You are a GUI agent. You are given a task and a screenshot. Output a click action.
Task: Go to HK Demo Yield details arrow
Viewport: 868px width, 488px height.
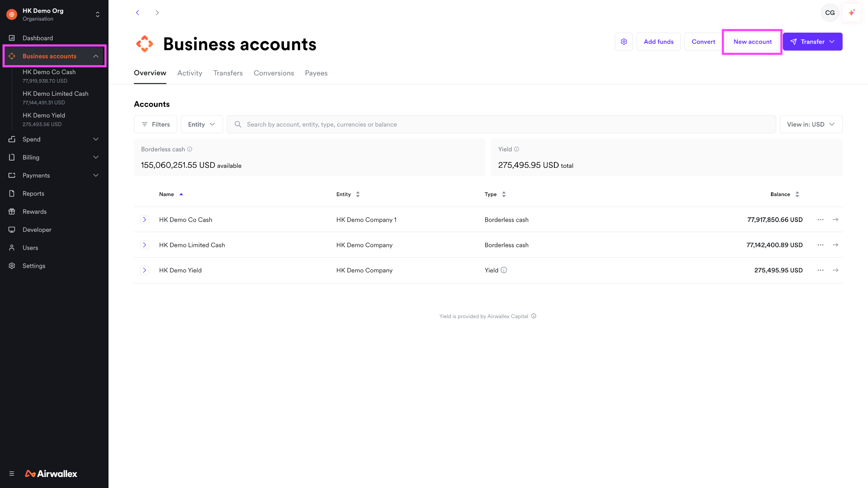(x=835, y=270)
